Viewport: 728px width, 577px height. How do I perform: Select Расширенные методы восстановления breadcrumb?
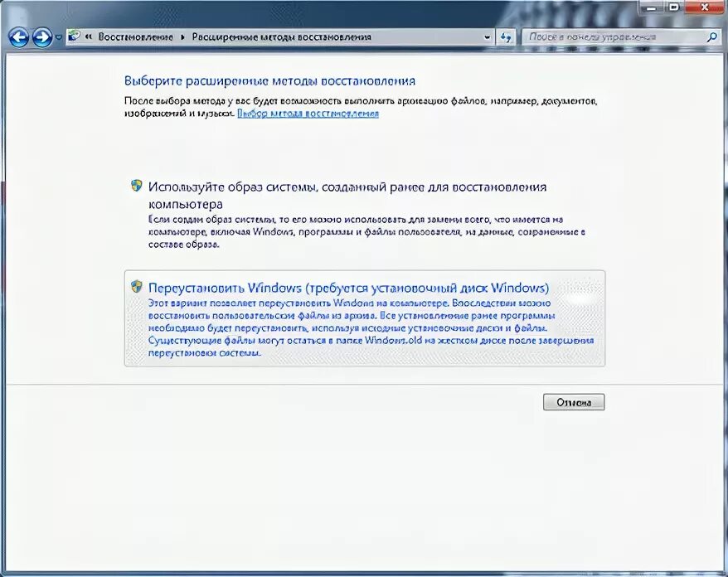click(281, 36)
